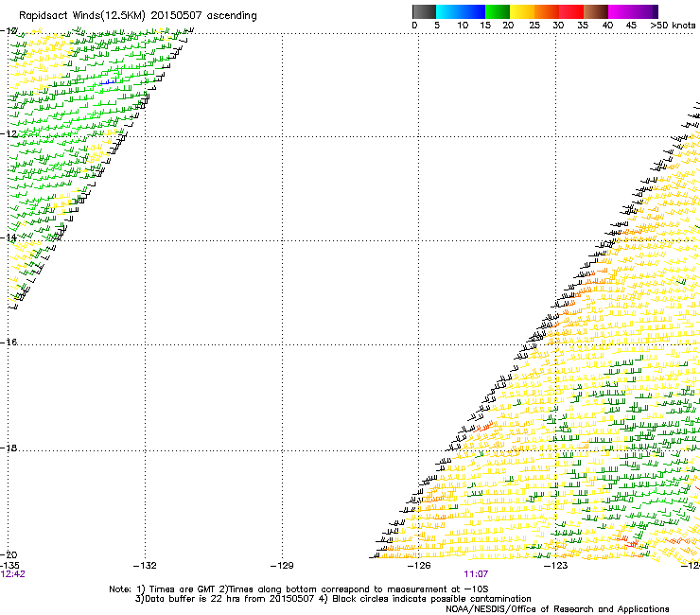Click the purple swath time '11:07'
Image resolution: width=700 pixels, height=615 pixels.
476,574
